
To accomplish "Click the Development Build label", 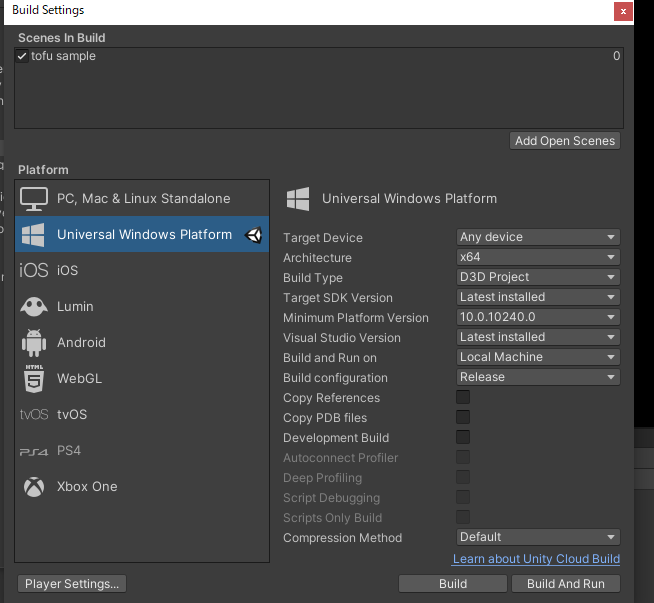I will point(336,438).
